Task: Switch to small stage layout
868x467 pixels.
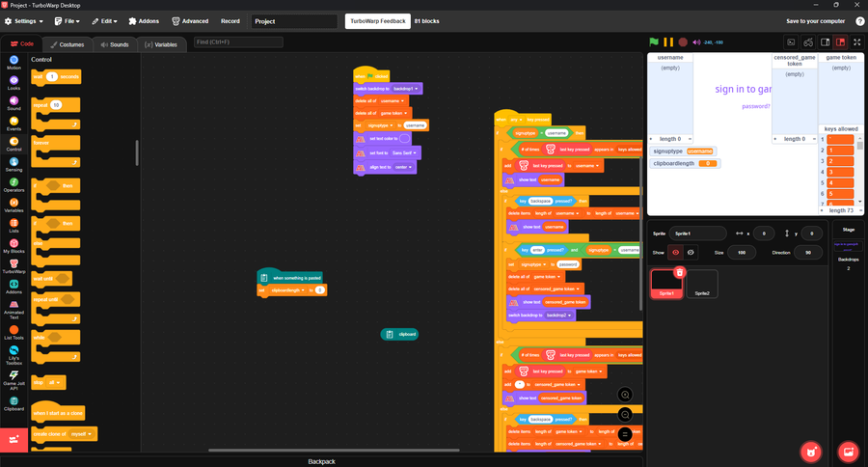Action: [x=826, y=42]
